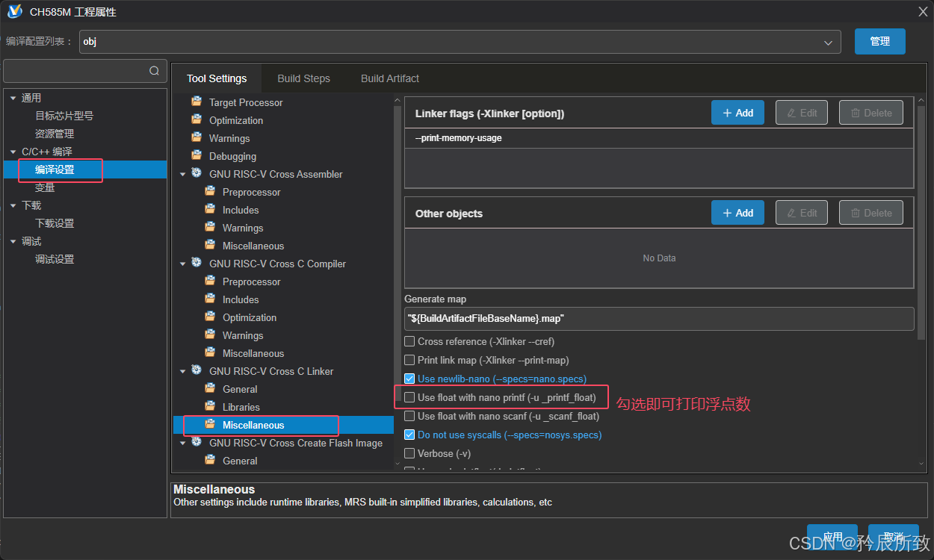Click the Cross Create Flash Image gear icon

pos(197,442)
